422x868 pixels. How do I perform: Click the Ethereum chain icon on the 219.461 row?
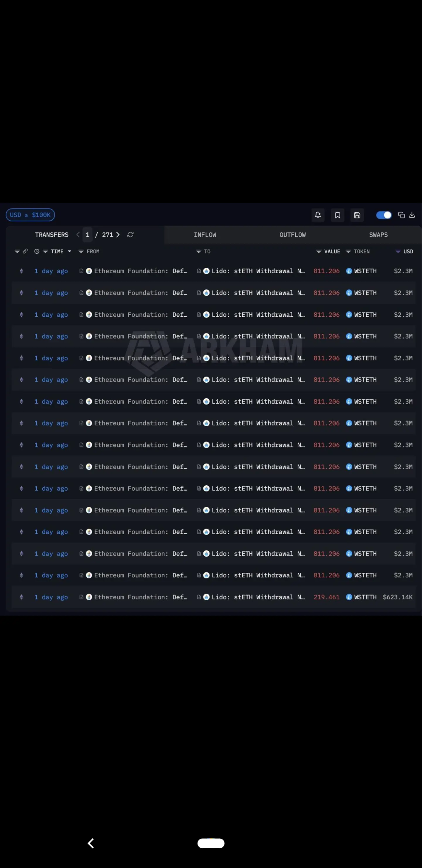click(x=22, y=597)
